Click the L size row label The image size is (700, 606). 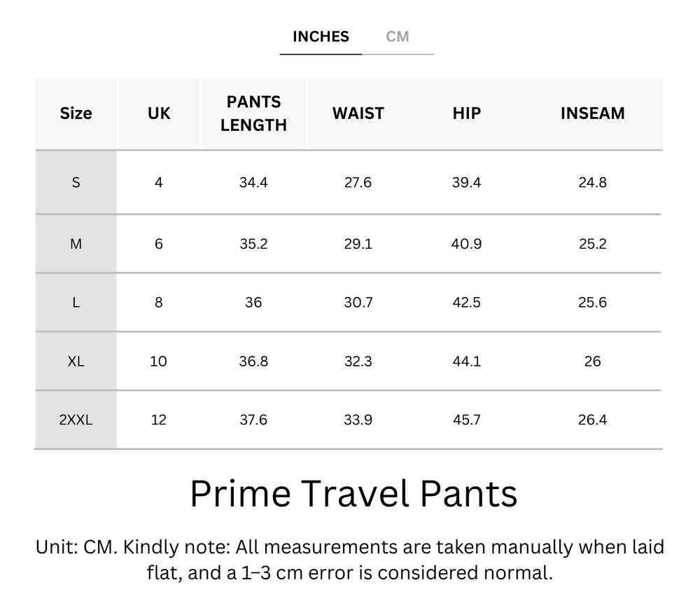(76, 302)
